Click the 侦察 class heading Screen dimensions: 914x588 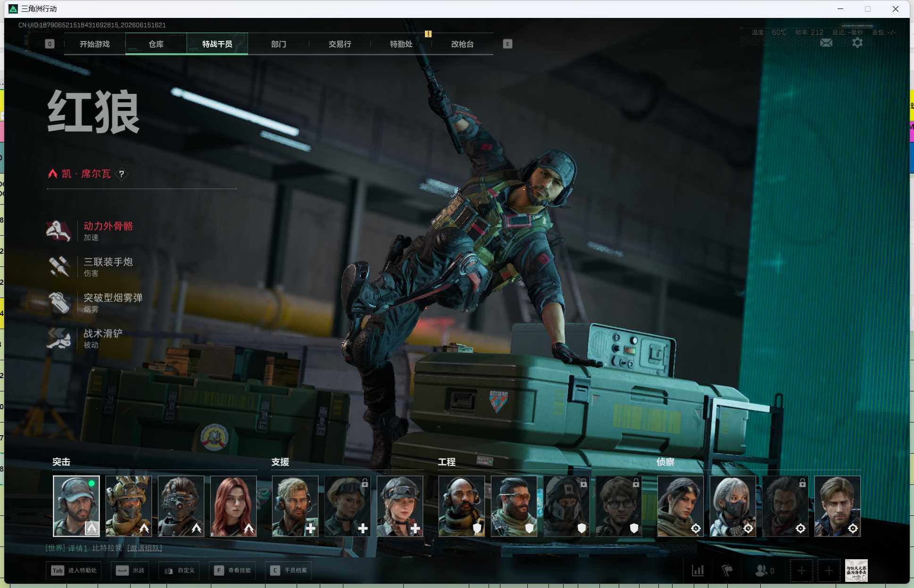(x=665, y=462)
